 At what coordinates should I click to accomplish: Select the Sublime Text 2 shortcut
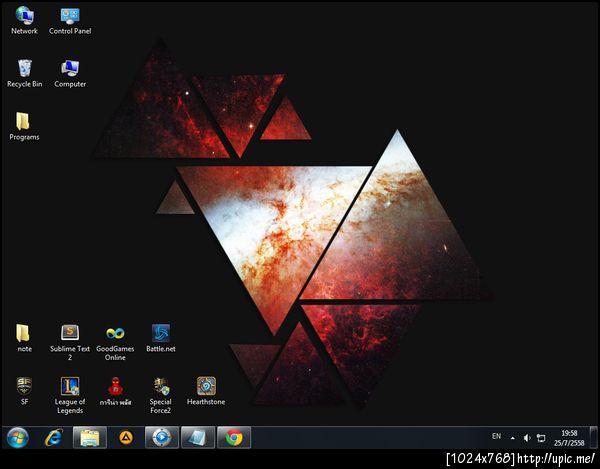pyautogui.click(x=70, y=343)
